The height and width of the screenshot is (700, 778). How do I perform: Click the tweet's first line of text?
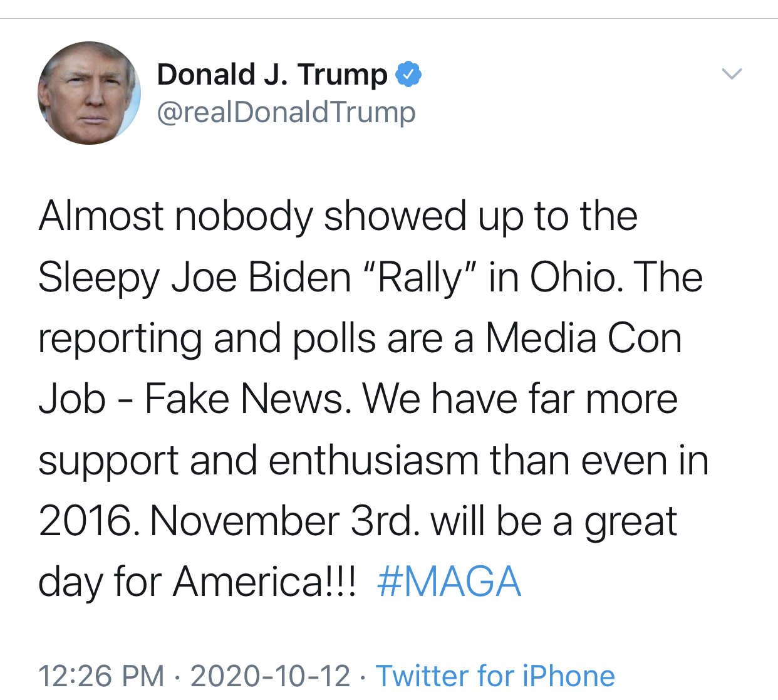338,216
